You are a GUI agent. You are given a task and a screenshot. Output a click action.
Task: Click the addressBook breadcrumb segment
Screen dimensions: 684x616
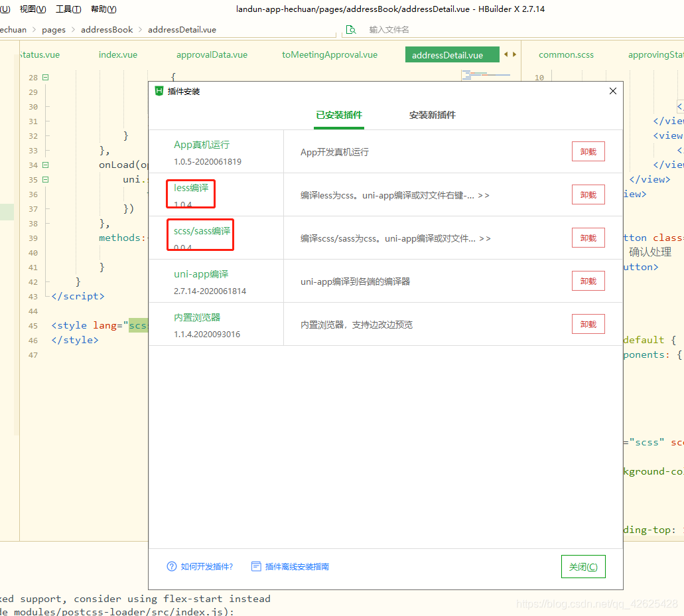pyautogui.click(x=107, y=30)
